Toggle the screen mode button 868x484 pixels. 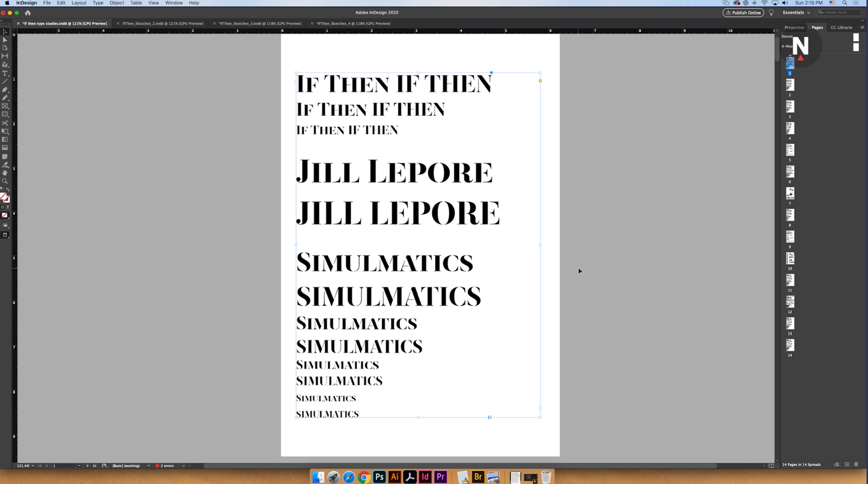tap(5, 235)
